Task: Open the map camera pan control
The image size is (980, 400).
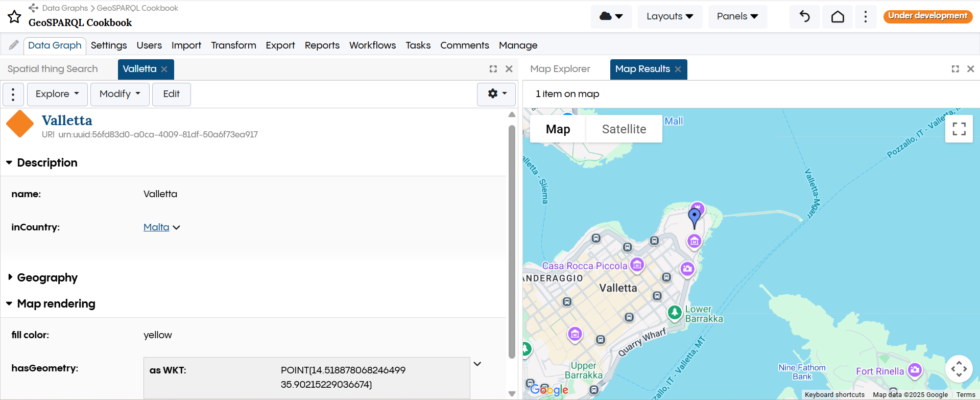Action: pyautogui.click(x=958, y=368)
